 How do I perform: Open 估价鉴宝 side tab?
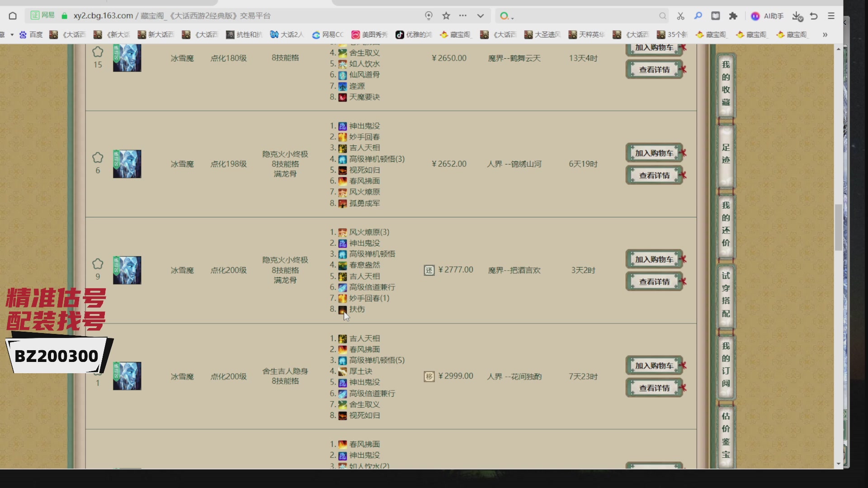[x=726, y=435]
